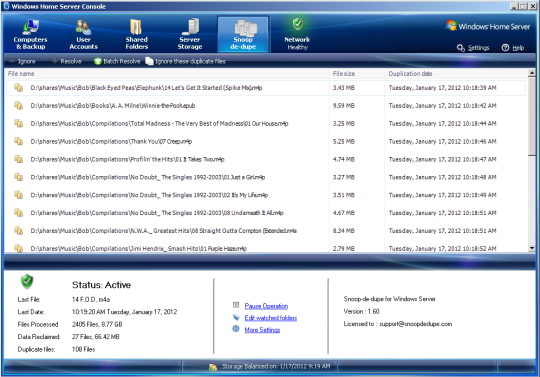Viewport: 540px width, 377px height.
Task: Click the vertical scrollbar thumb
Action: [532, 116]
